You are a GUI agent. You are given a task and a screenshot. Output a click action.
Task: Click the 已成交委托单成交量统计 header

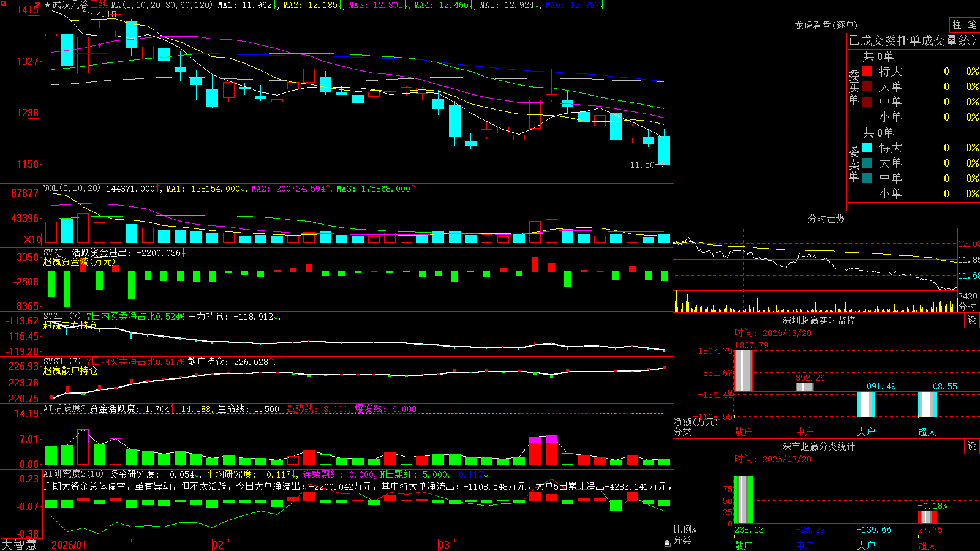pyautogui.click(x=914, y=40)
